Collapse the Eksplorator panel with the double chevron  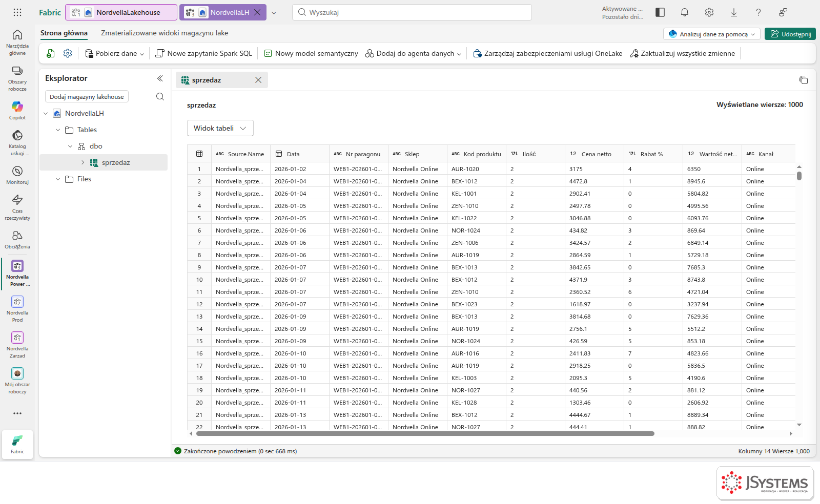[x=160, y=78]
